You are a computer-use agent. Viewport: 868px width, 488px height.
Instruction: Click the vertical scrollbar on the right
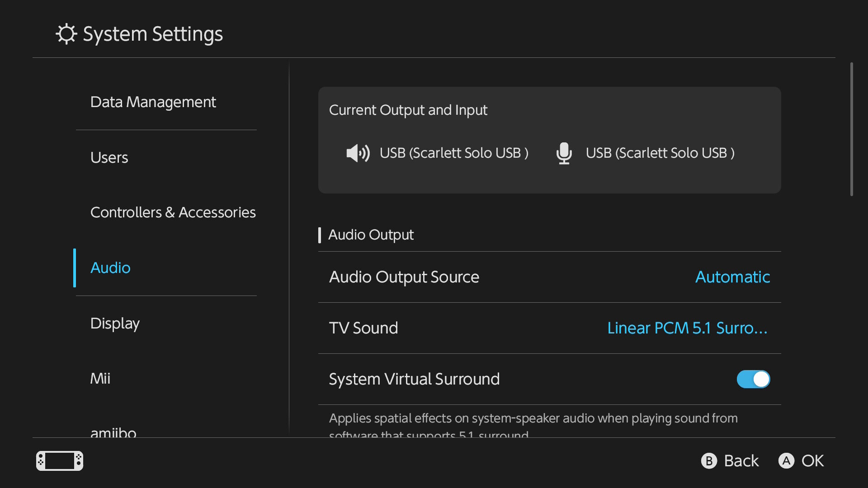coord(851,129)
